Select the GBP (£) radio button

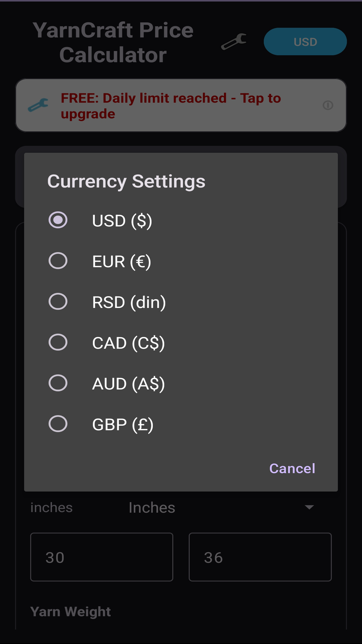[58, 424]
